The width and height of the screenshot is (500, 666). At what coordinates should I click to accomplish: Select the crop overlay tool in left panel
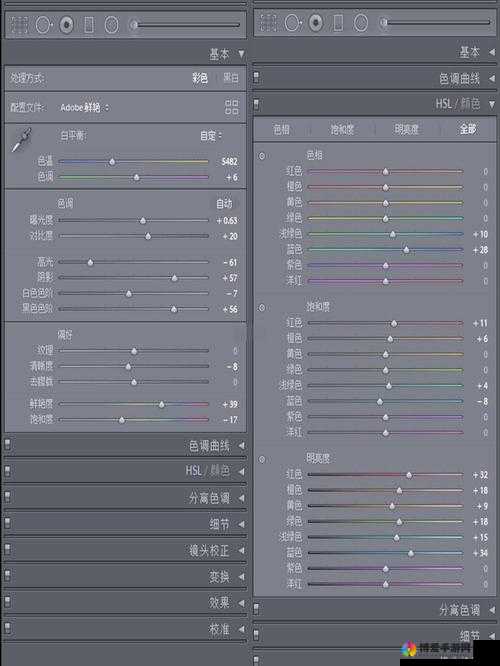pos(19,25)
